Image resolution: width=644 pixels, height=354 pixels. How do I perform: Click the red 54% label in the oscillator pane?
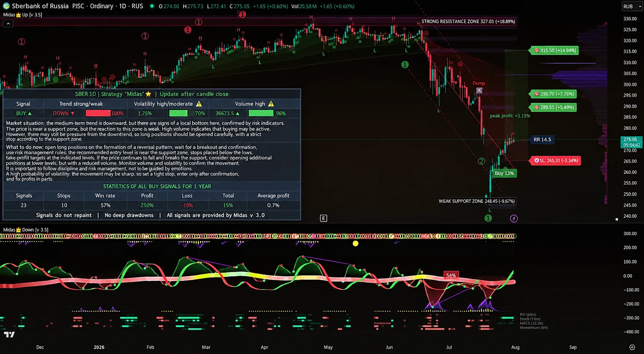coord(451,275)
